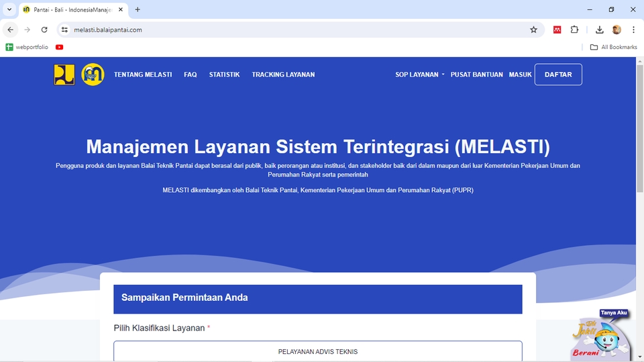Go back with the browser back arrow
644x362 pixels.
click(x=10, y=30)
